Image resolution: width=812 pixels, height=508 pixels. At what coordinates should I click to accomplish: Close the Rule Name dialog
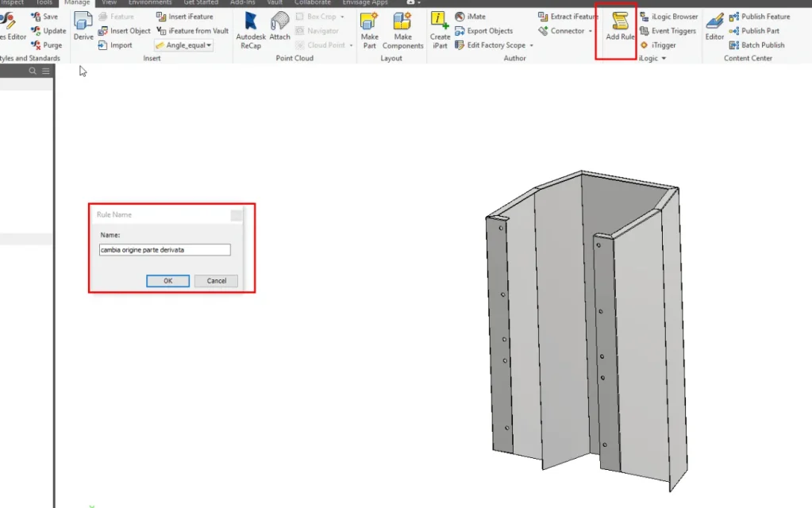click(x=237, y=215)
